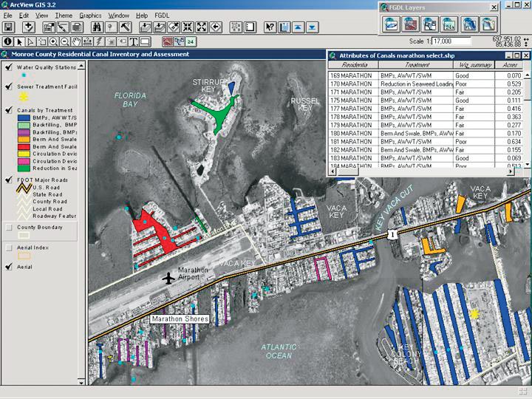Click the Acres column header
The image size is (532, 399).
click(509, 65)
